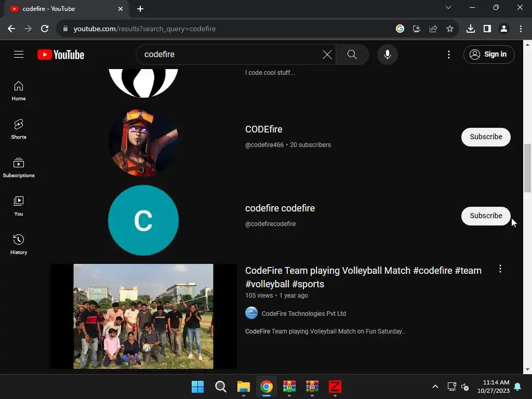Click 'I code cool stuff...' description
Screen dimensions: 532x399
[x=270, y=73]
